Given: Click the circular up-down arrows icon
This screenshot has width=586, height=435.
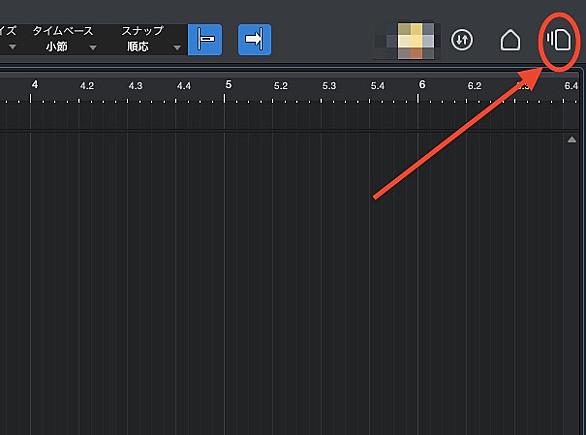Looking at the screenshot, I should point(462,40).
